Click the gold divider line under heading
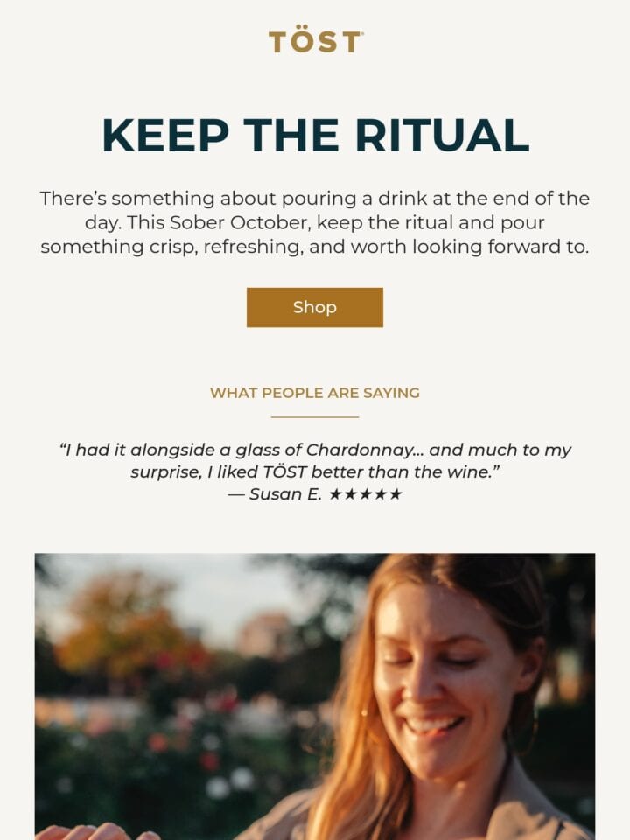630x840 pixels. pyautogui.click(x=315, y=416)
